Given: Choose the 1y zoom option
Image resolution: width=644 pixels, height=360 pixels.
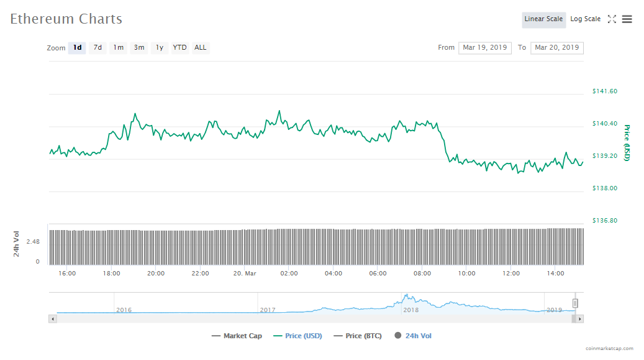Looking at the screenshot, I should tap(160, 48).
